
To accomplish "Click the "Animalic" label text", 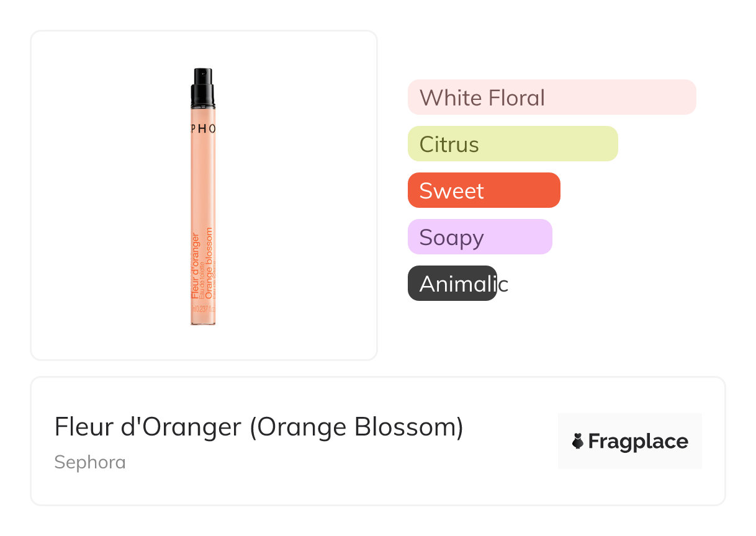I will pos(464,284).
